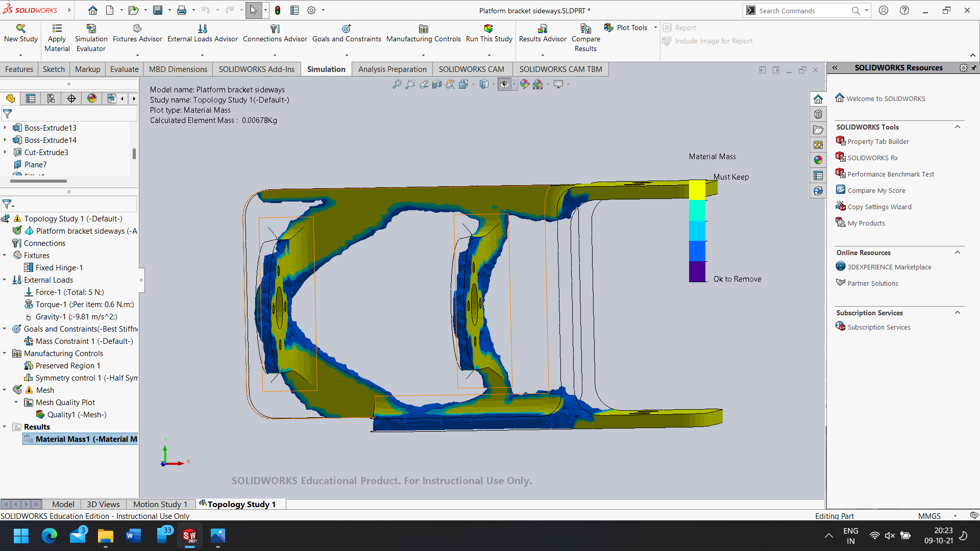The height and width of the screenshot is (551, 980).
Task: Click the purple Ok to Remove legend color
Action: coord(697,271)
